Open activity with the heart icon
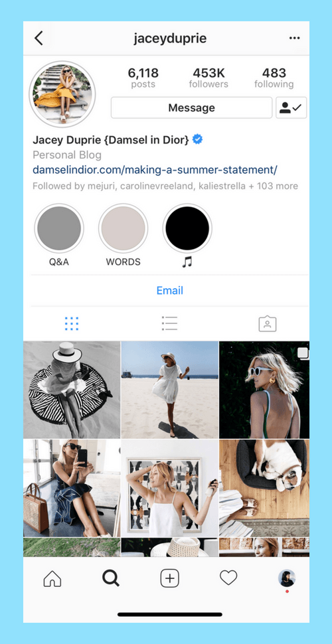This screenshot has width=332, height=644. (x=228, y=578)
